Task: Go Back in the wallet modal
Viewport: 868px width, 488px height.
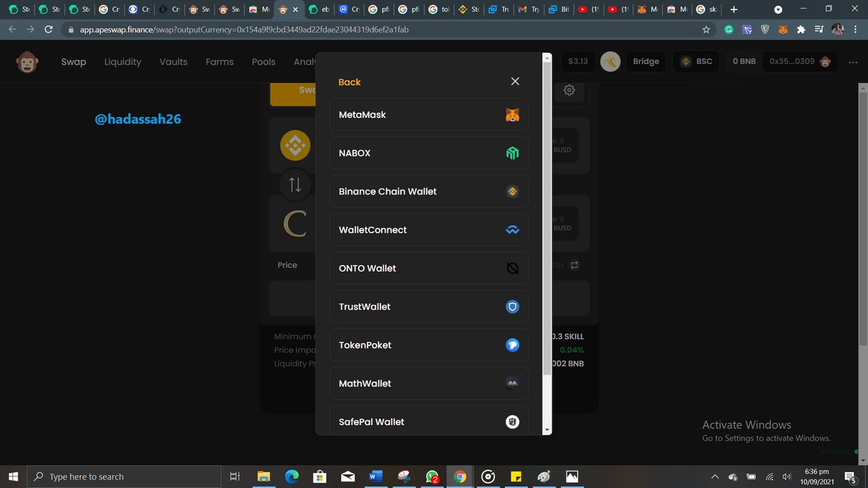Action: coord(349,82)
